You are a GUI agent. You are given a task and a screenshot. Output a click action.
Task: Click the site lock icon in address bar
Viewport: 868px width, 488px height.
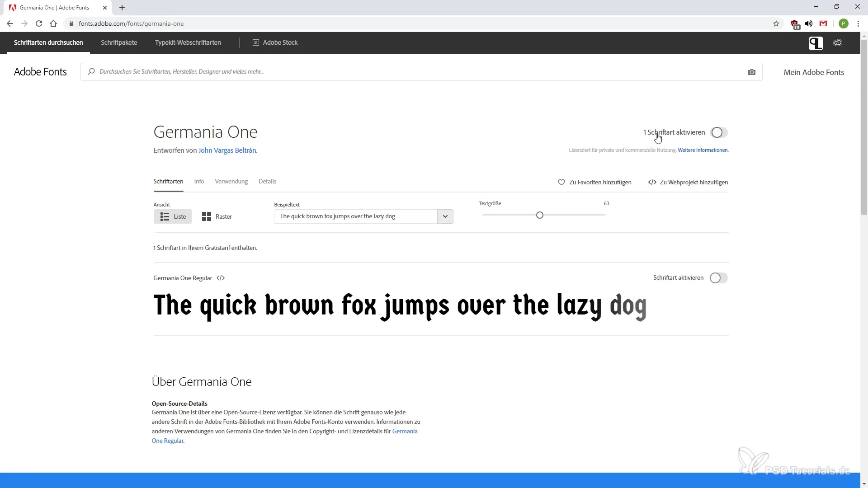tap(71, 23)
